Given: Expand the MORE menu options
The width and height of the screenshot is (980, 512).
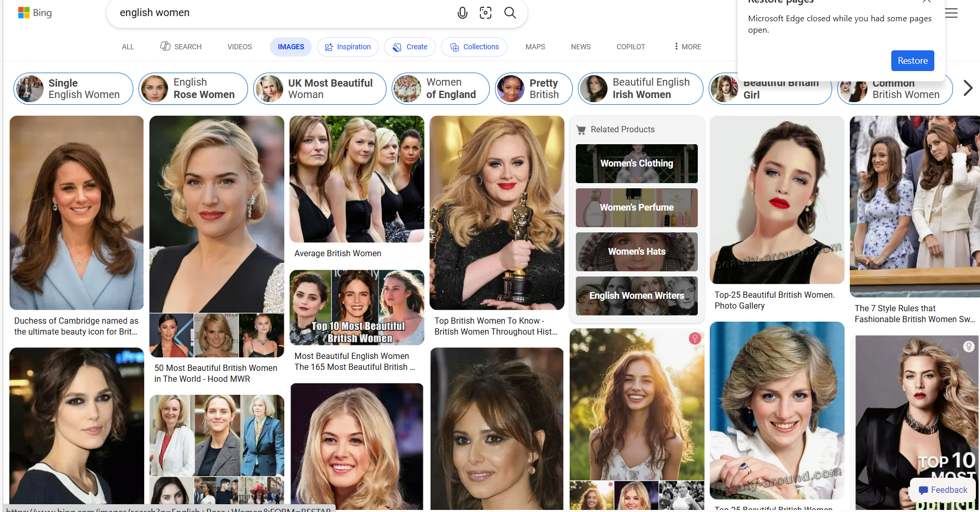Looking at the screenshot, I should 687,47.
